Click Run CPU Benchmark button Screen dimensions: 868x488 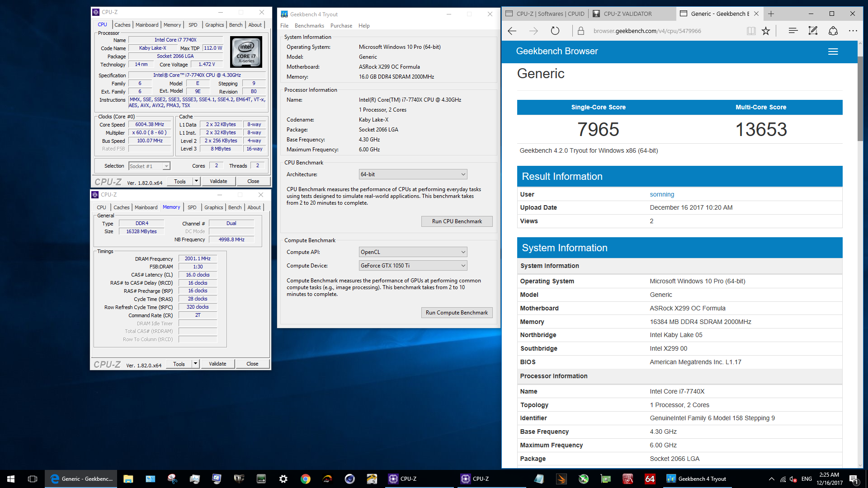(x=457, y=221)
